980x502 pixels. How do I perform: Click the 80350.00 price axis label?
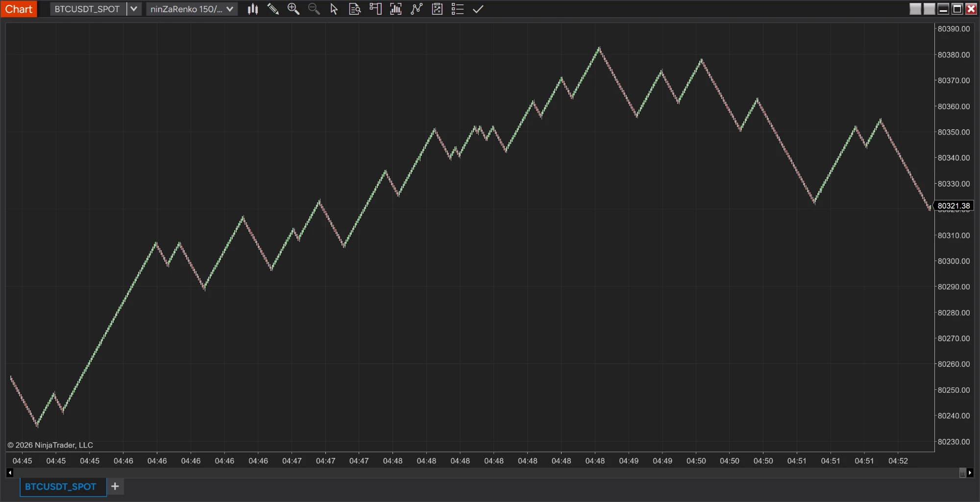954,132
